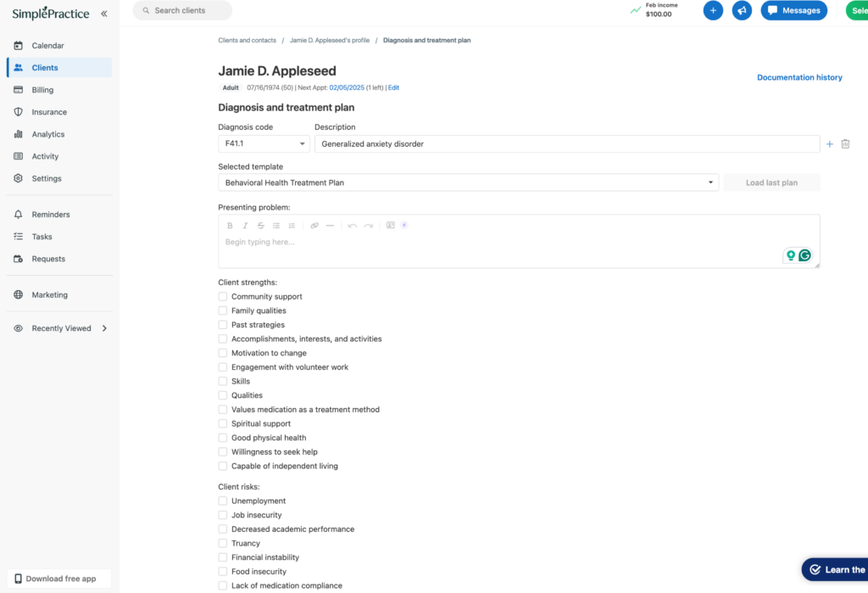
Task: Open announcements via the megaphone icon
Action: click(x=742, y=10)
